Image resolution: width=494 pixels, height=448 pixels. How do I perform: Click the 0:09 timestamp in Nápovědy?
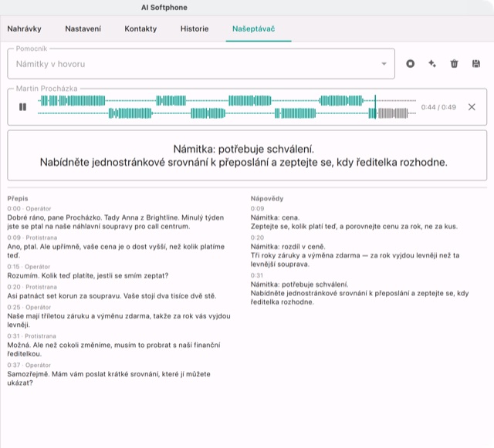(x=257, y=209)
